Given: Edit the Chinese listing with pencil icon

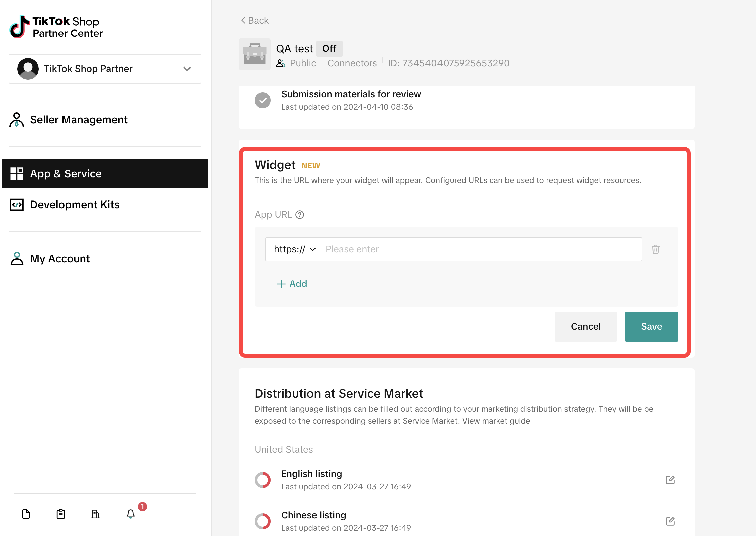Looking at the screenshot, I should click(x=670, y=521).
